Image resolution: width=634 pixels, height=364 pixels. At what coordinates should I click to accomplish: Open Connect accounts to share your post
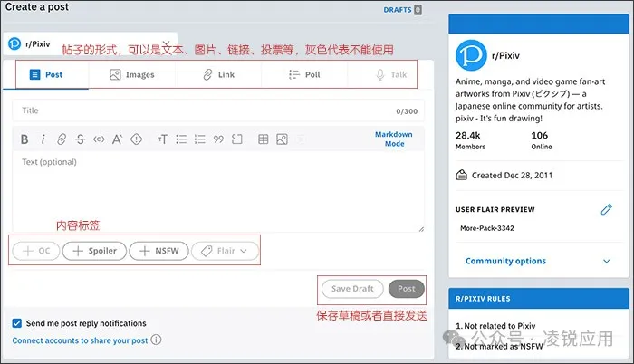point(80,340)
